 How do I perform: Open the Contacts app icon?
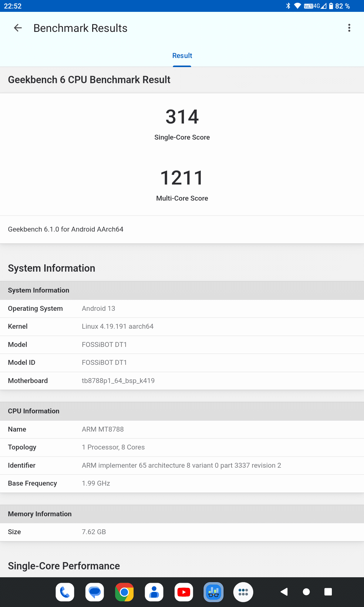[154, 592]
